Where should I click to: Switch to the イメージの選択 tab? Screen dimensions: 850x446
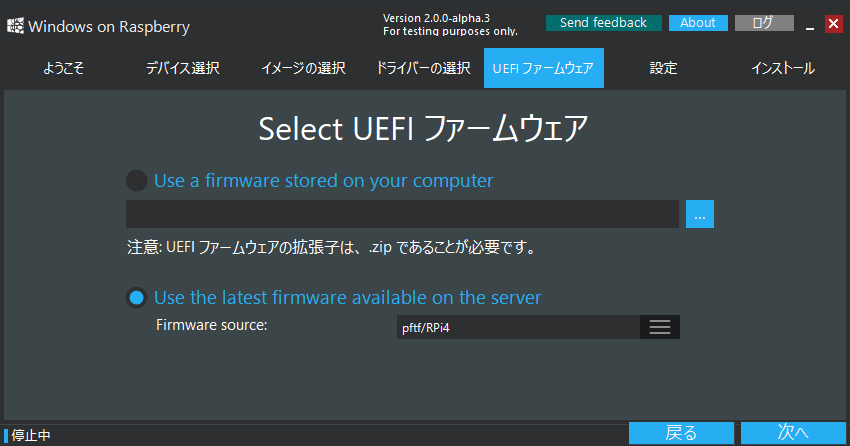tap(304, 68)
